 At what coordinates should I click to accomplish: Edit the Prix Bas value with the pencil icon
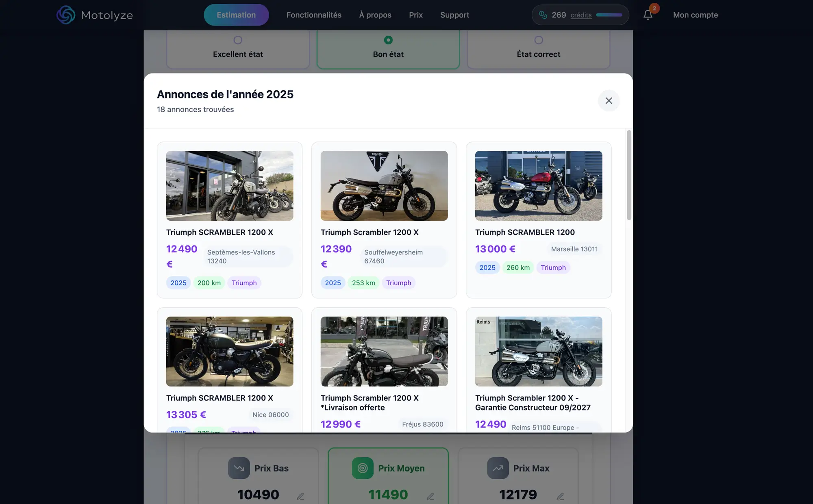(301, 496)
